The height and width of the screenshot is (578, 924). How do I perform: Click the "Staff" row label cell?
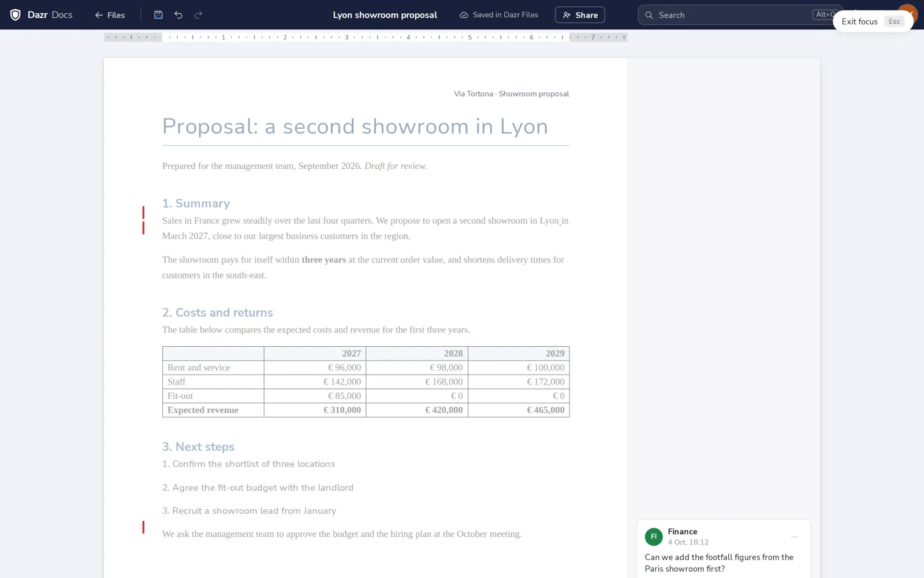pyautogui.click(x=213, y=381)
